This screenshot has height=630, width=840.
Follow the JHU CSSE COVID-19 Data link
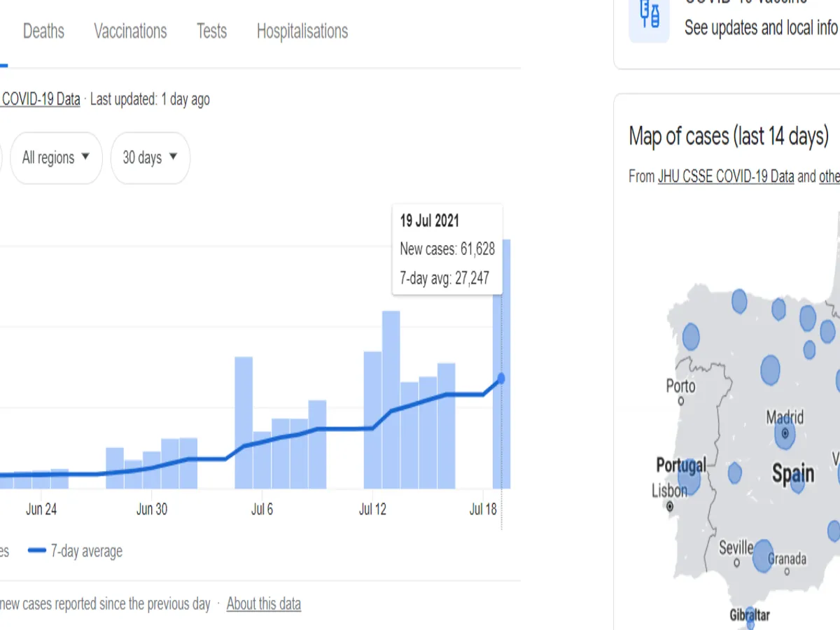(725, 176)
